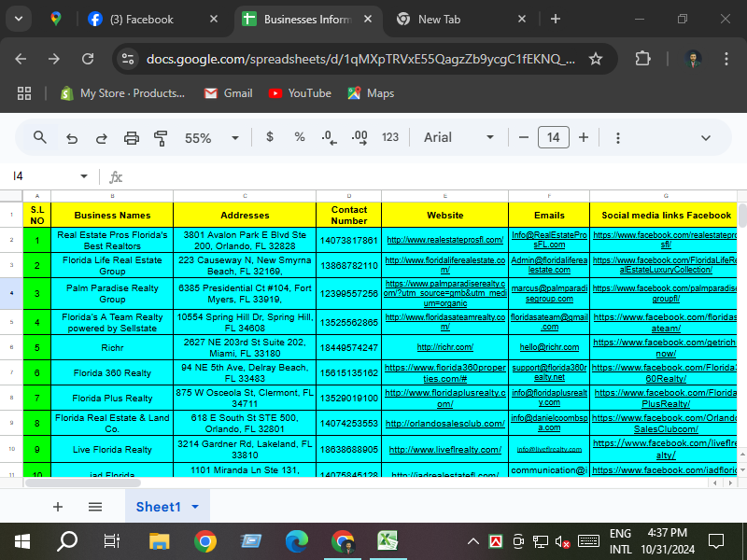This screenshot has width=747, height=560.
Task: Add a new sheet with plus
Action: pos(58,507)
